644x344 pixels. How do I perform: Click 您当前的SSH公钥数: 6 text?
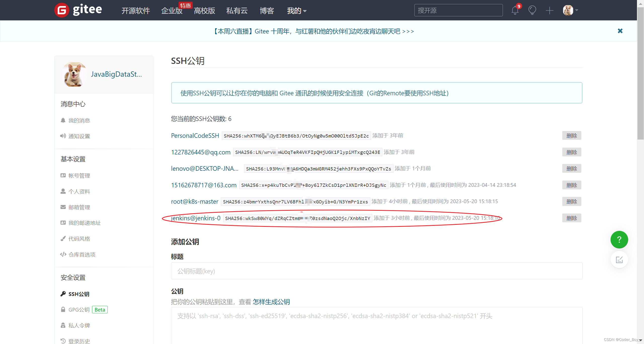coord(201,119)
